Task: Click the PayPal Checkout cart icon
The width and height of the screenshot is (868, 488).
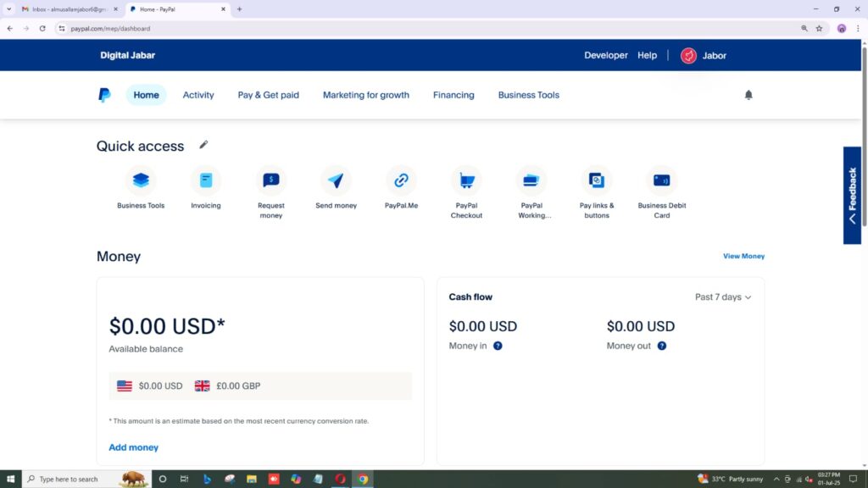Action: pos(466,180)
